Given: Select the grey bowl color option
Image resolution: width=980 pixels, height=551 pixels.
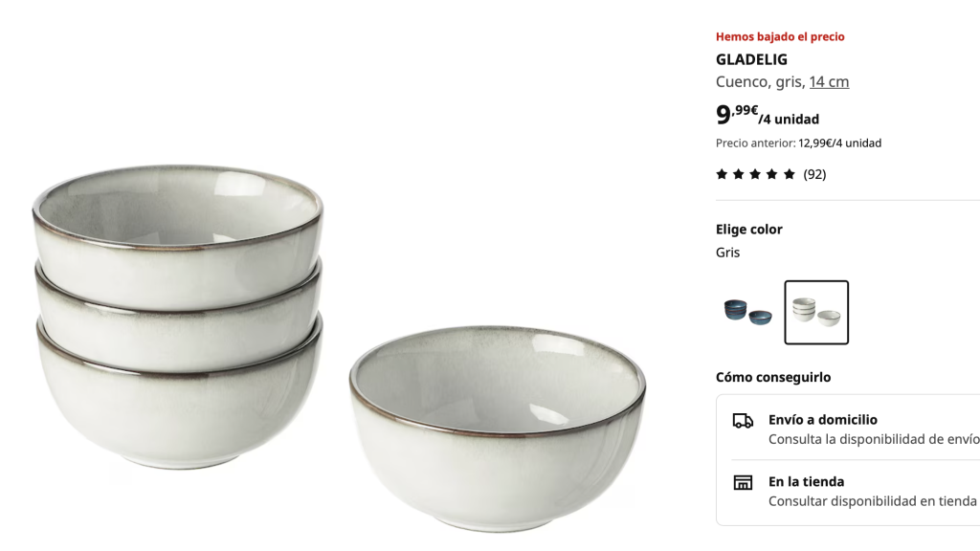Looking at the screenshot, I should pos(816,312).
